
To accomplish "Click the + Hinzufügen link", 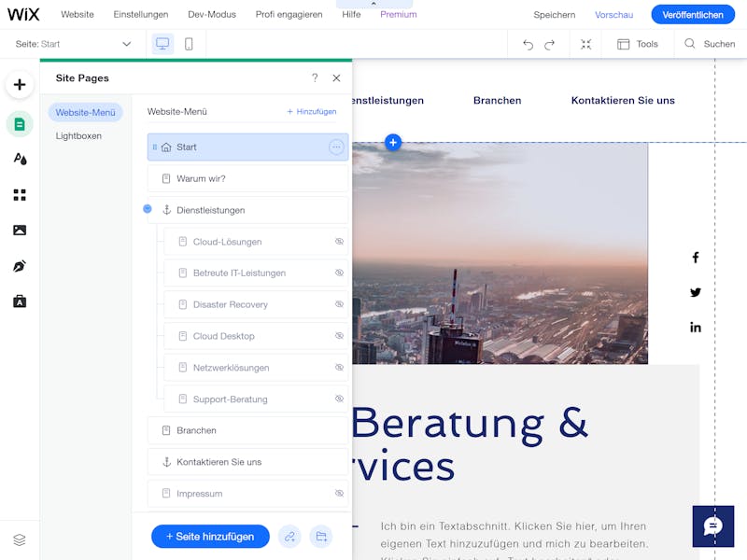I will tap(312, 111).
